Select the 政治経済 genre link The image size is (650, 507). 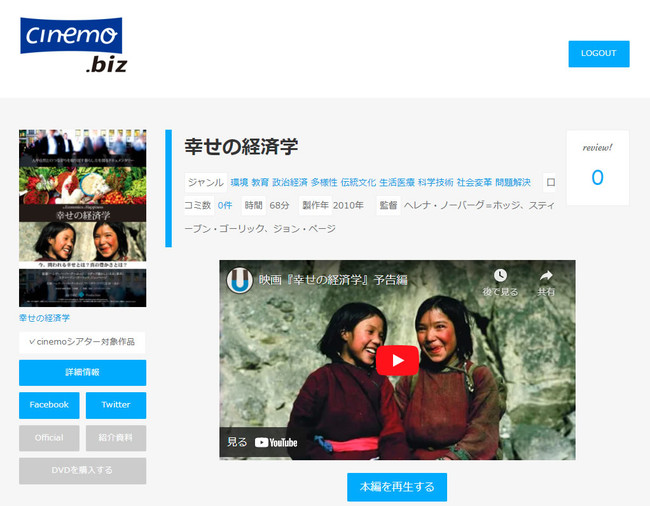tap(290, 182)
